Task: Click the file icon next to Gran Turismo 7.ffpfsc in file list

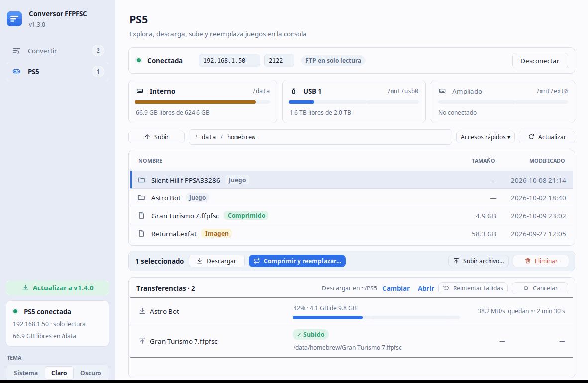Action: [x=141, y=216]
